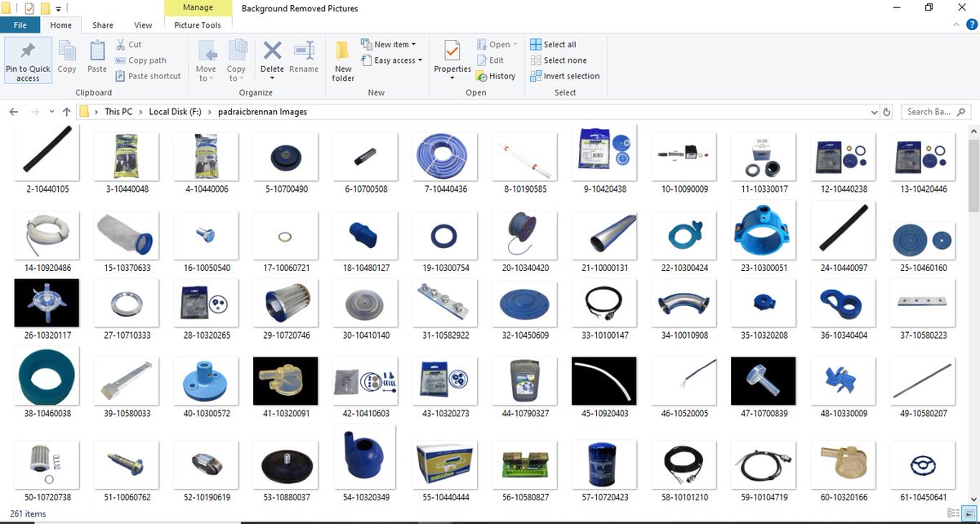Expand the Open button dropdown
The width and height of the screenshot is (980, 524).
pos(497,45)
